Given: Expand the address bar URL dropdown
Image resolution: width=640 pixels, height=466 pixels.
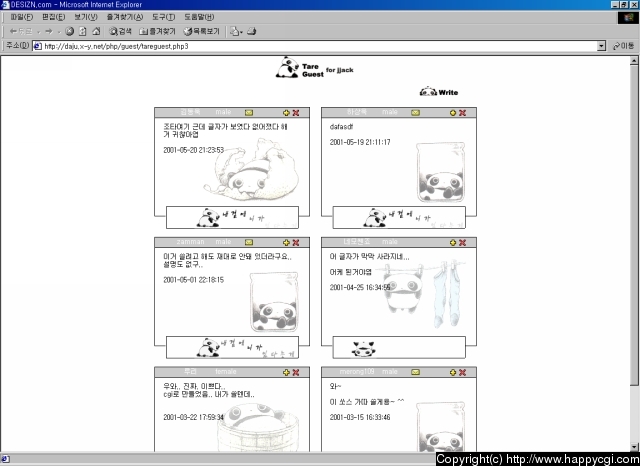Looking at the screenshot, I should tap(601, 46).
